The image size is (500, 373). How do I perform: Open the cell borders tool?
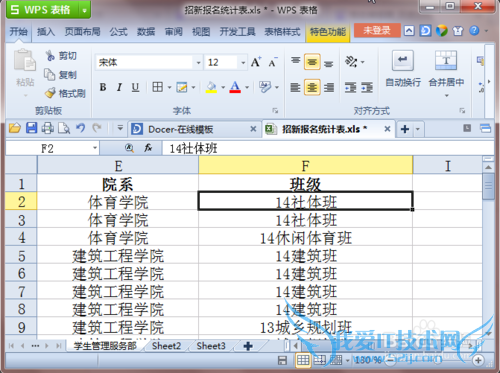pos(158,87)
